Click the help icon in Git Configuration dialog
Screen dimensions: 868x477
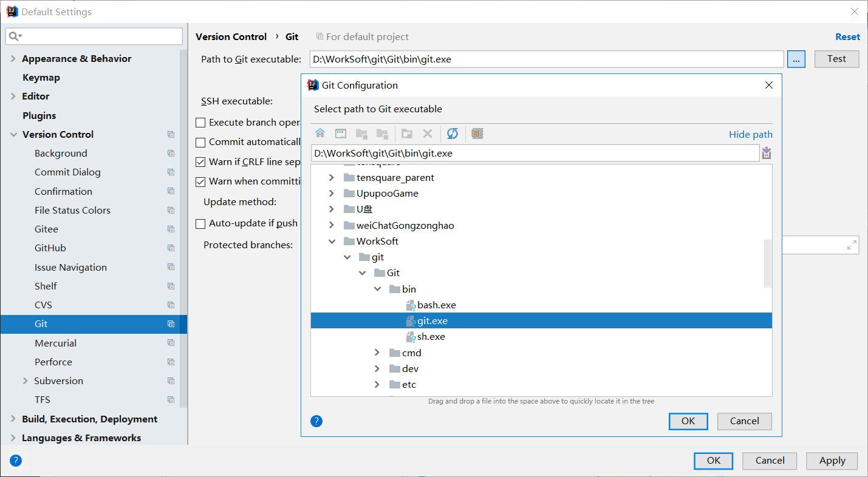click(316, 421)
